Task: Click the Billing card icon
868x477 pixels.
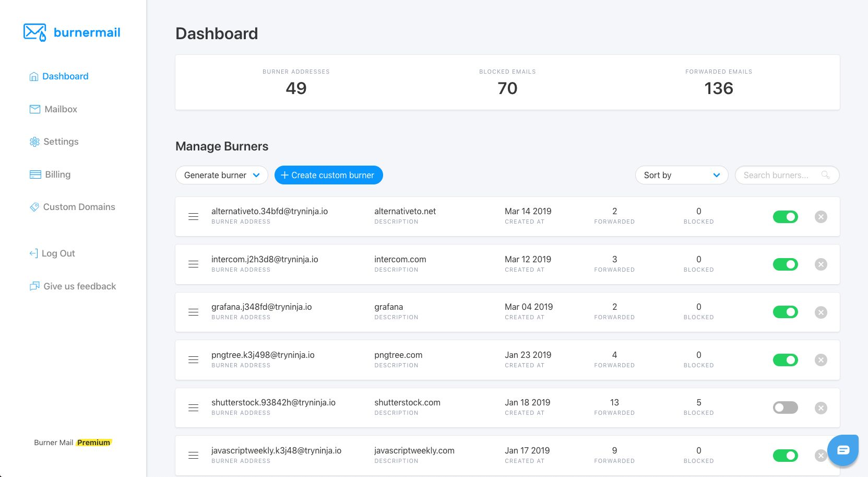Action: click(x=35, y=174)
